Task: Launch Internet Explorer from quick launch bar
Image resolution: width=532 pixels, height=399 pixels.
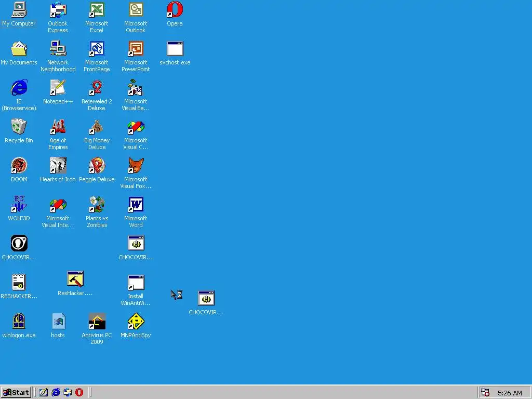Action: tap(56, 393)
